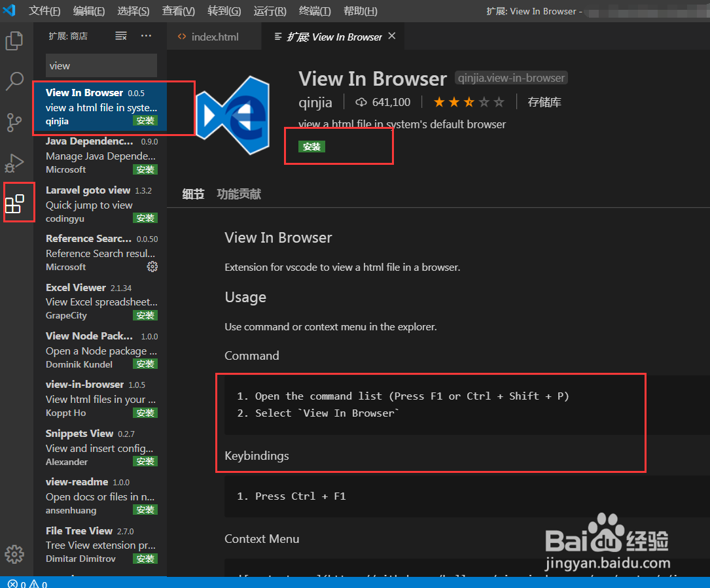The width and height of the screenshot is (710, 588).
Task: Install Java Dependency extension
Action: tap(145, 170)
